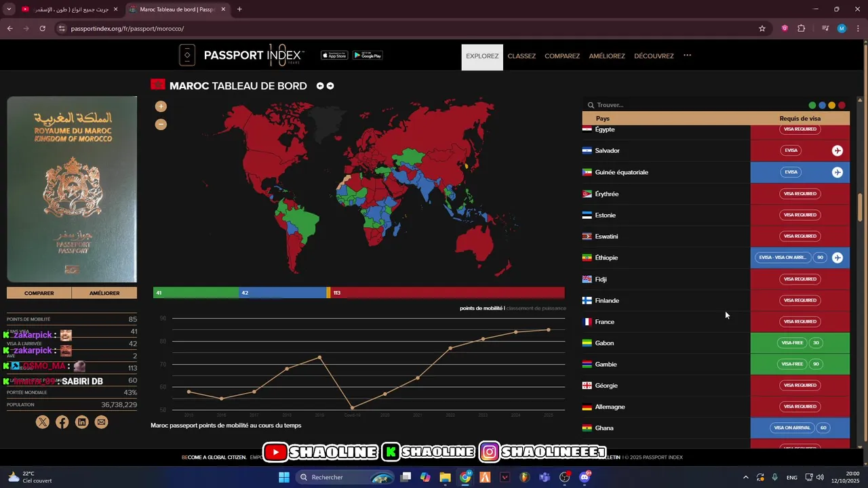Select the France row
Screen dimensions: 868x488
[x=715, y=322]
